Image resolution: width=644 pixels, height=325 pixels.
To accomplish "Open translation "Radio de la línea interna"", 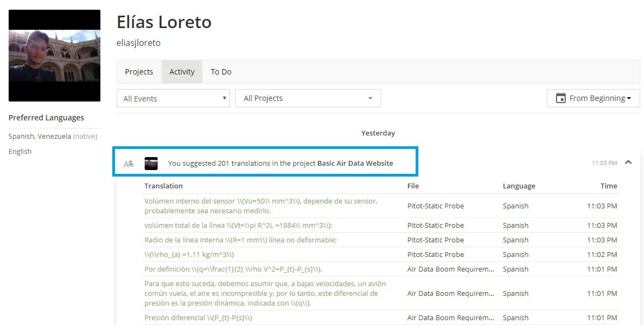I will point(240,240).
